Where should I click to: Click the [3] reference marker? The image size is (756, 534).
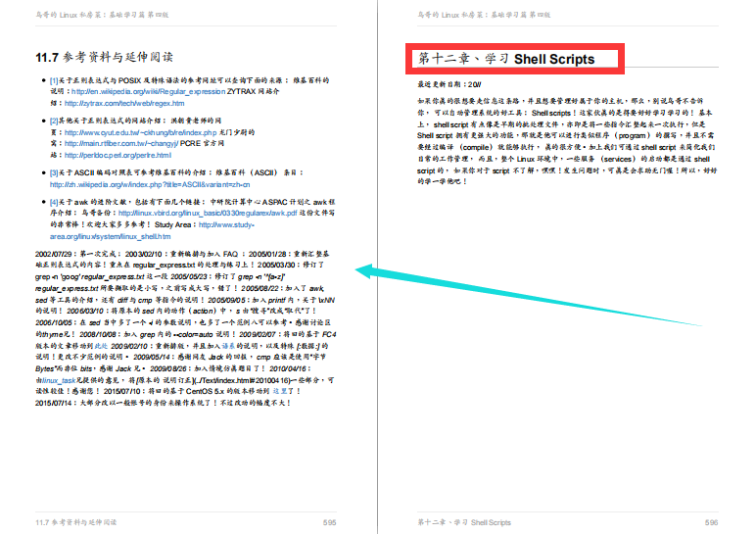54,172
